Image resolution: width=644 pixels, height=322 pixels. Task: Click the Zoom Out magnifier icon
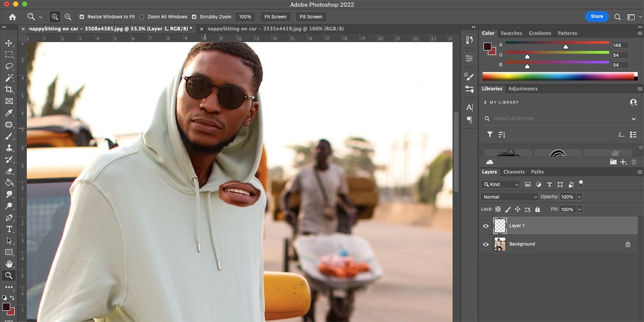(x=68, y=17)
